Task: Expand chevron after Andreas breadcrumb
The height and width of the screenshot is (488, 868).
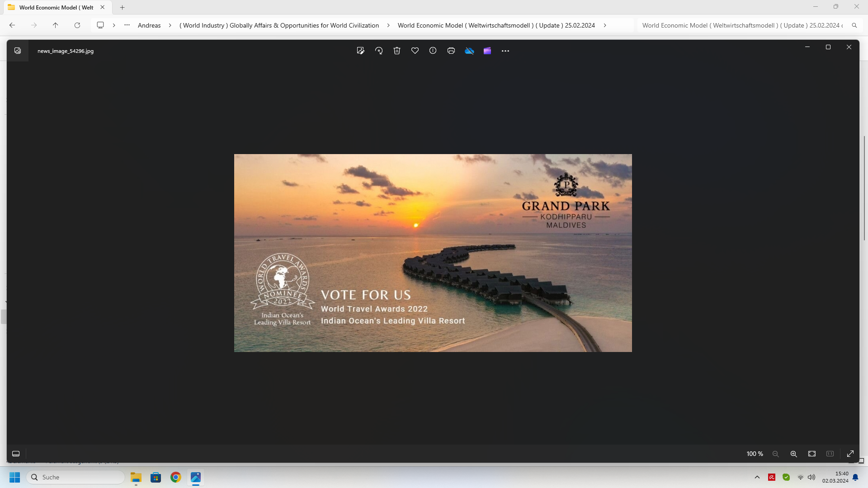Action: click(170, 25)
